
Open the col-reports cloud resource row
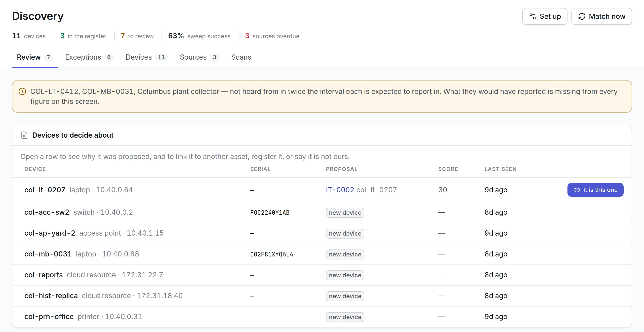click(x=322, y=275)
